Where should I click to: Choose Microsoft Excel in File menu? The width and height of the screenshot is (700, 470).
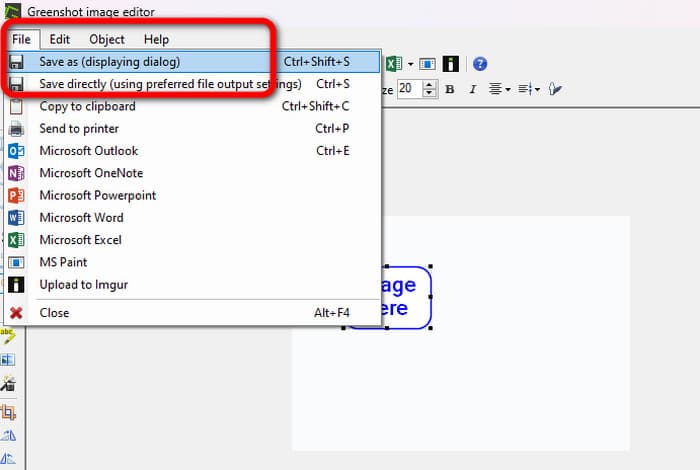(192, 240)
